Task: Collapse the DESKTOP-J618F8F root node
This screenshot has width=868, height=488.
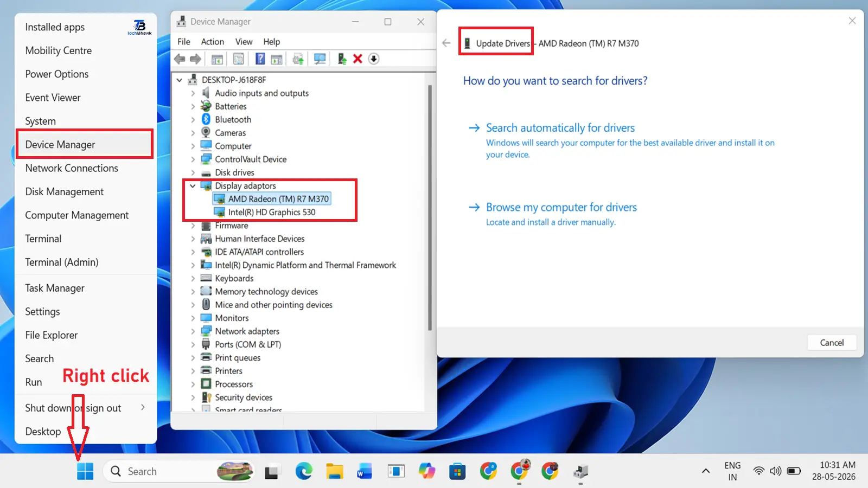Action: click(180, 80)
